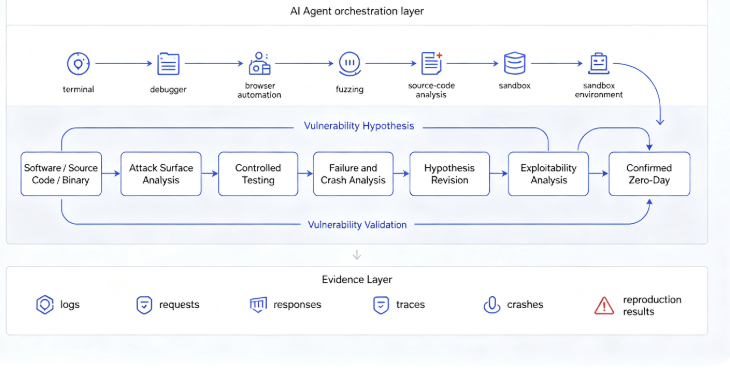Select the Software / Source Code / Binary box
The height and width of the screenshot is (382, 730).
tap(61, 174)
